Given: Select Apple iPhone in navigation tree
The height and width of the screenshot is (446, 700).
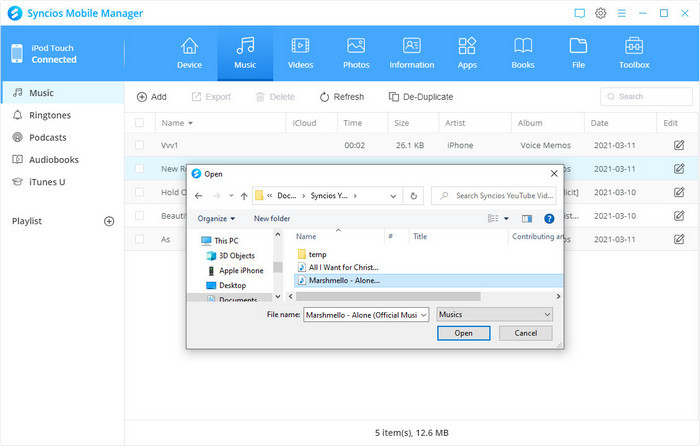Looking at the screenshot, I should 235,271.
